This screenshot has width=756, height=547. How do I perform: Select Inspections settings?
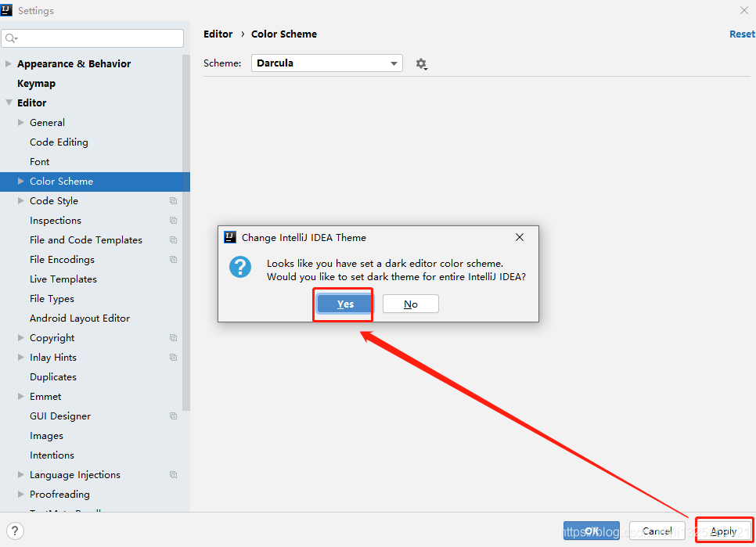click(x=56, y=220)
